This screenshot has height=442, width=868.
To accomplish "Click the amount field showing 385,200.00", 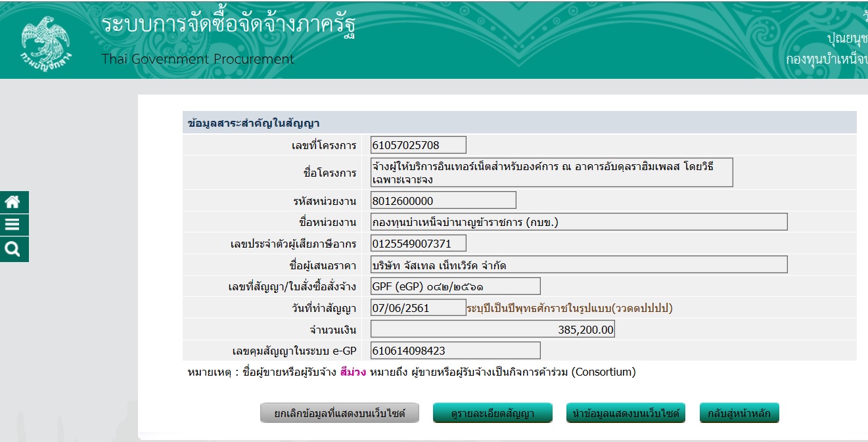I will coord(492,329).
